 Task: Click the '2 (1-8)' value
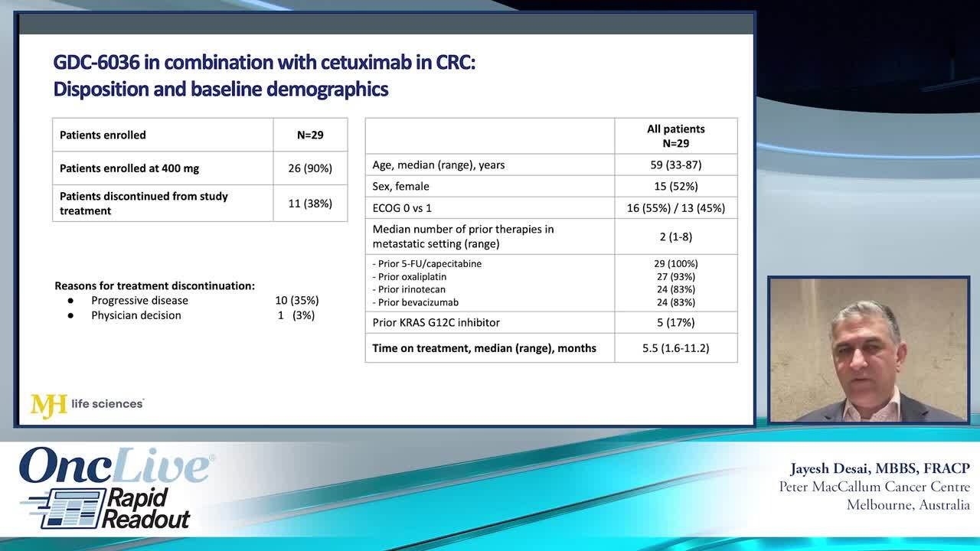pos(676,236)
